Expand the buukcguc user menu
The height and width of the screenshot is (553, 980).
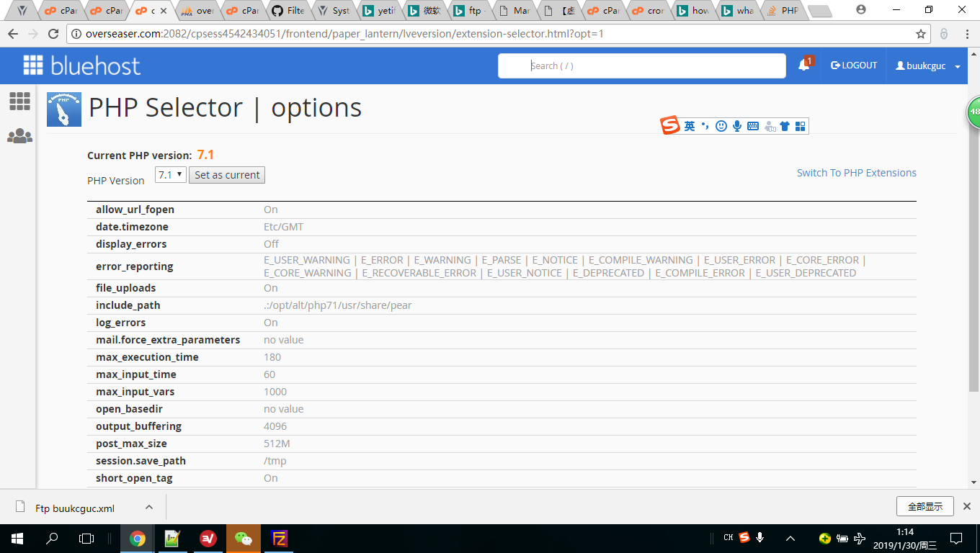[x=927, y=66]
